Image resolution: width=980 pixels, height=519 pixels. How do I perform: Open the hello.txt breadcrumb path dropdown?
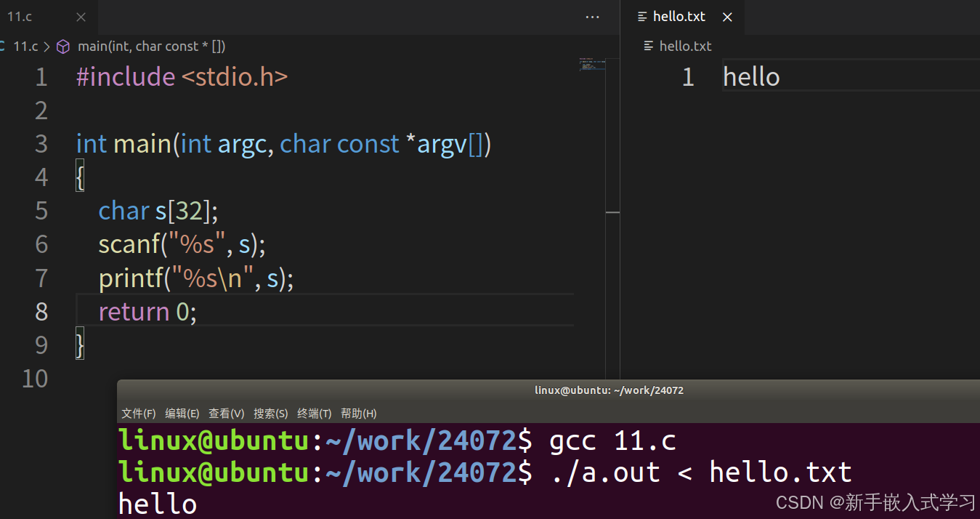[685, 47]
